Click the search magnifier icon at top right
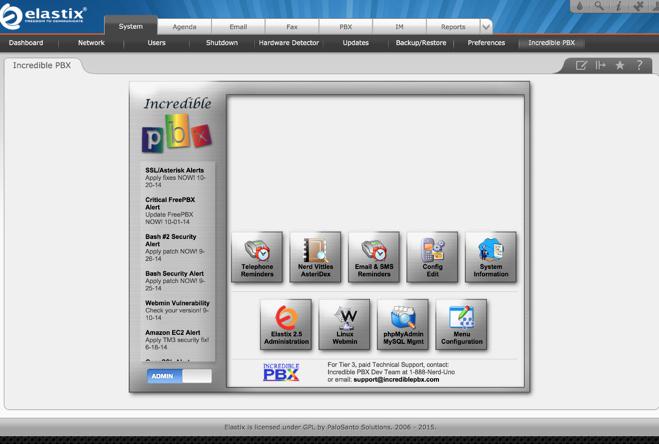 599,6
